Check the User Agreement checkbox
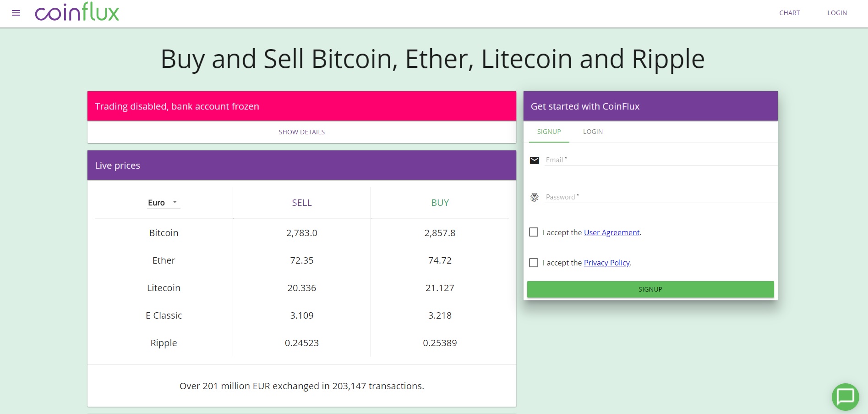The image size is (868, 414). (x=534, y=232)
